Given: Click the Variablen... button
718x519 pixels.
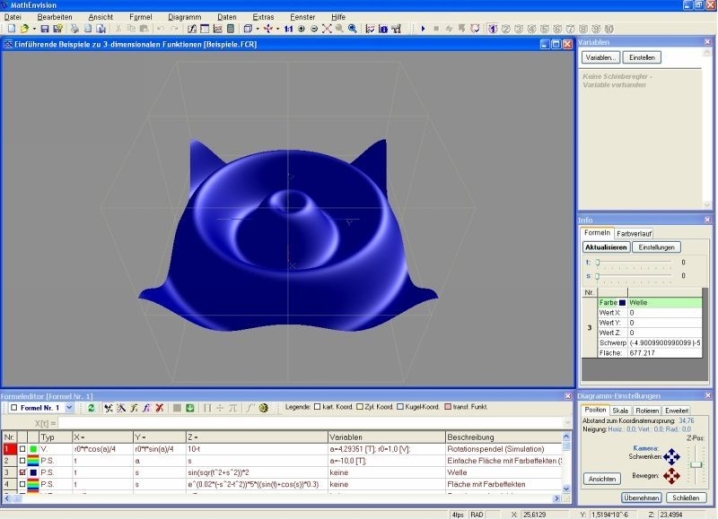Looking at the screenshot, I should point(601,58).
